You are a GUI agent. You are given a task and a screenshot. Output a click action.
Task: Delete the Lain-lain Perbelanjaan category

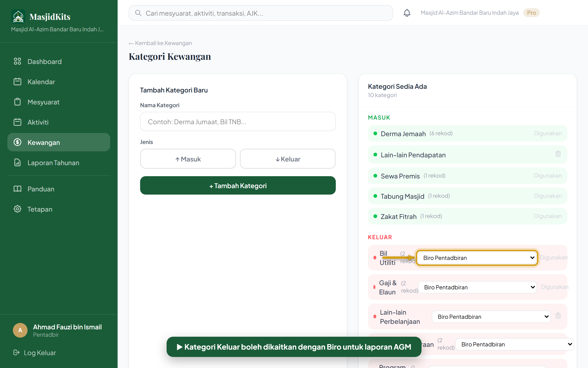tap(558, 316)
